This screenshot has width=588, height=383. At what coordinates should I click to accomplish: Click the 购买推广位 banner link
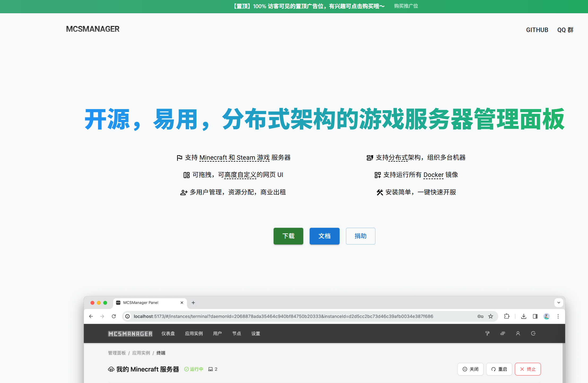[x=406, y=6]
